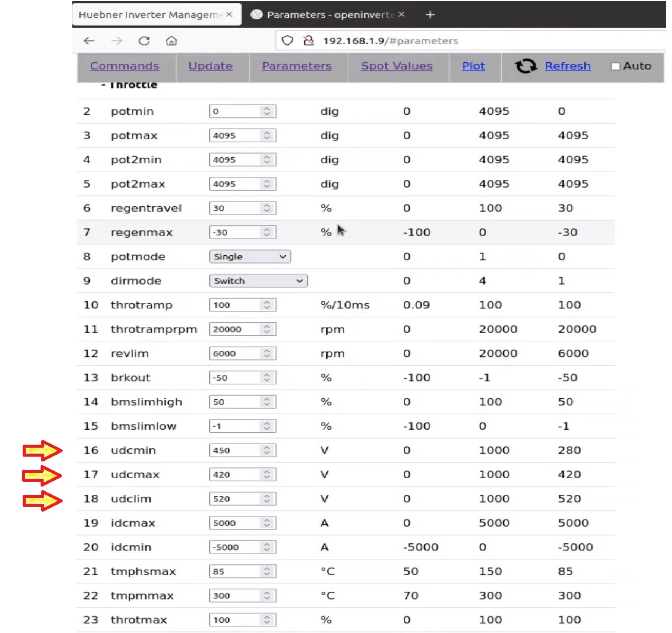This screenshot has height=633, width=672.
Task: Click the address bar URL
Action: pos(391,41)
